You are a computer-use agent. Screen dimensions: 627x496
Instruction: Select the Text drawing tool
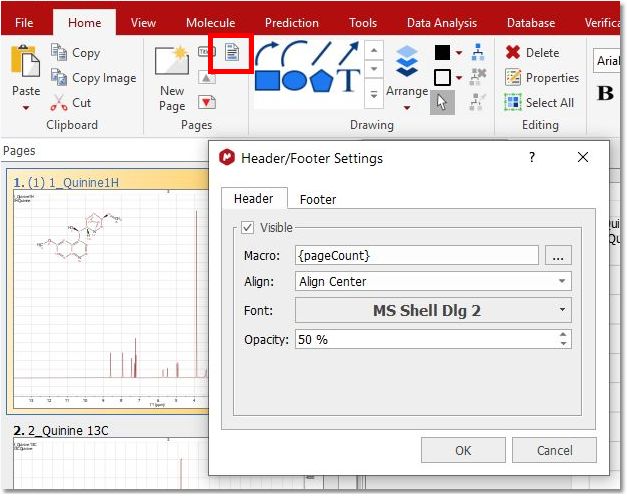point(348,80)
